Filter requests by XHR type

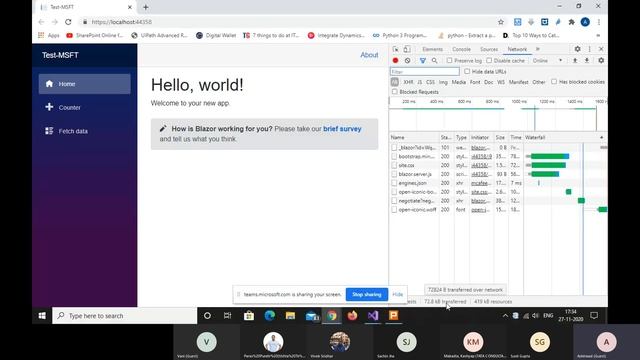click(x=408, y=82)
